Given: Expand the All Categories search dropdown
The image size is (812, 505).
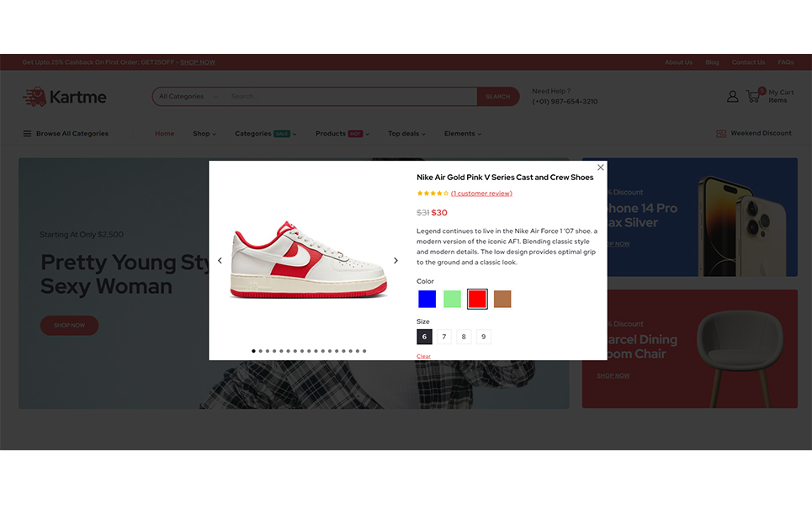Looking at the screenshot, I should coord(188,96).
